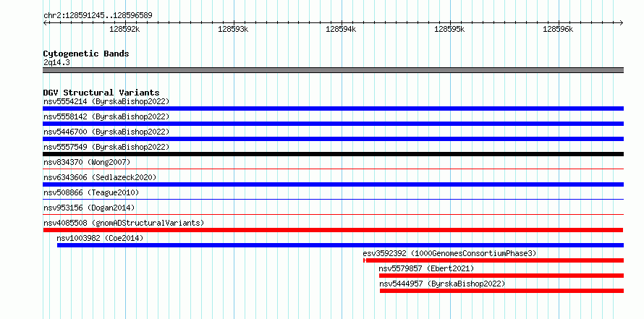Click the blue bar under nsv5446700
644x319 pixels.
coord(333,139)
